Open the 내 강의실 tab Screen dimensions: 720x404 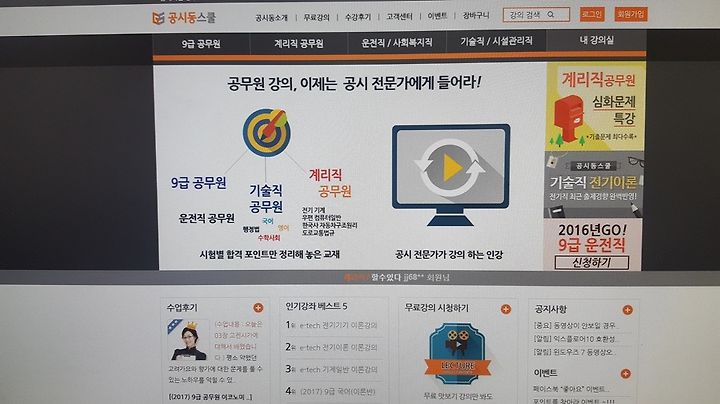tap(596, 40)
